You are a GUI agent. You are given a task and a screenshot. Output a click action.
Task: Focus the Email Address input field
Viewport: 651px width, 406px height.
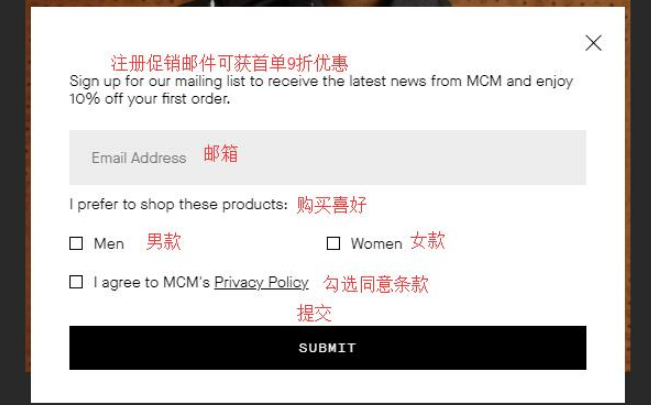(328, 157)
